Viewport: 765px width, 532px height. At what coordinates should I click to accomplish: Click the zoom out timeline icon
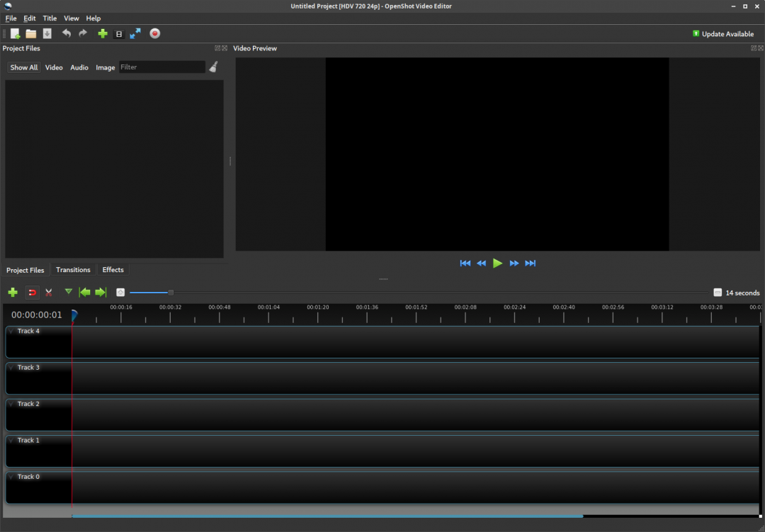tap(120, 293)
